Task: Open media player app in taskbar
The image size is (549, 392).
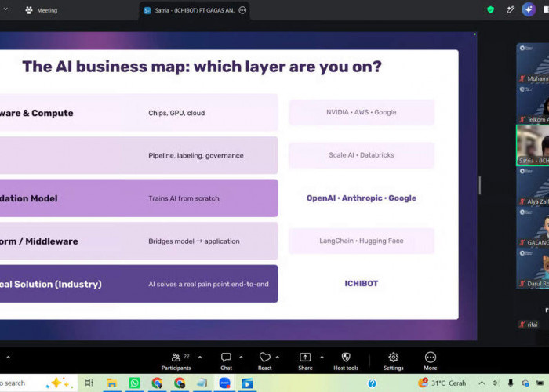Action: (247, 383)
